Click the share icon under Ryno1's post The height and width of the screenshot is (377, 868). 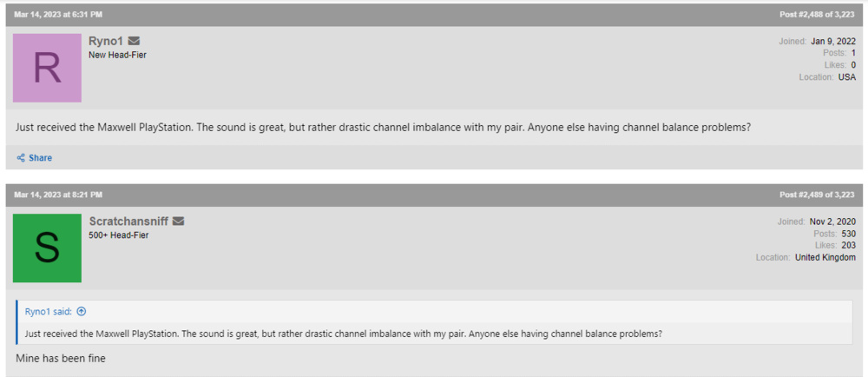tap(21, 158)
